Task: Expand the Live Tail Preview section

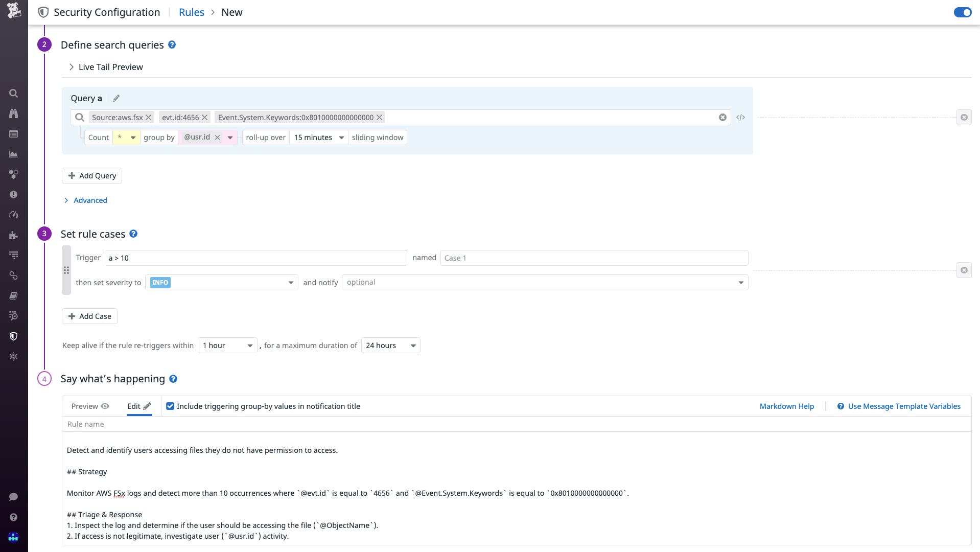Action: pyautogui.click(x=105, y=66)
